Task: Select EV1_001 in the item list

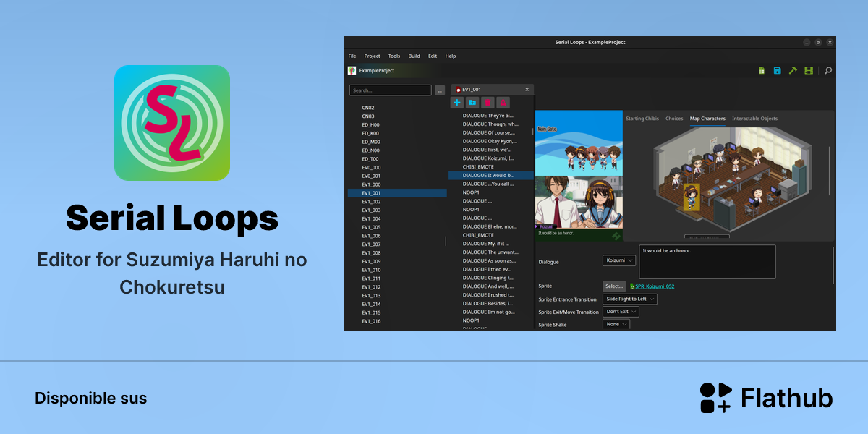Action: pos(397,193)
